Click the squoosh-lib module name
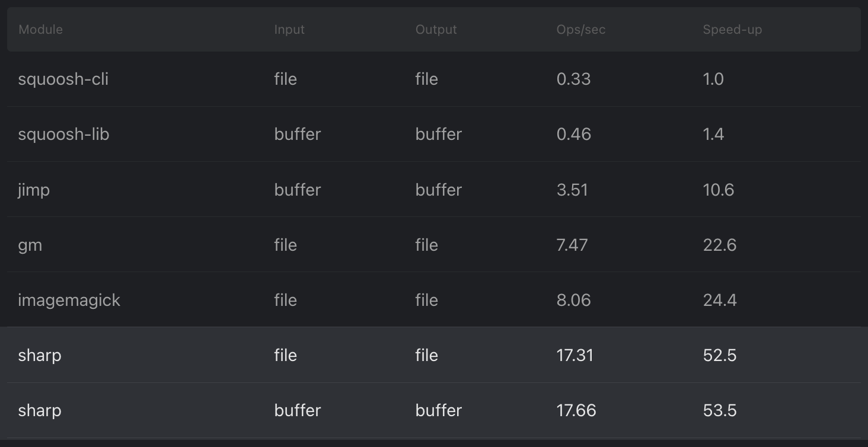Viewport: 868px width, 447px height. coord(63,135)
